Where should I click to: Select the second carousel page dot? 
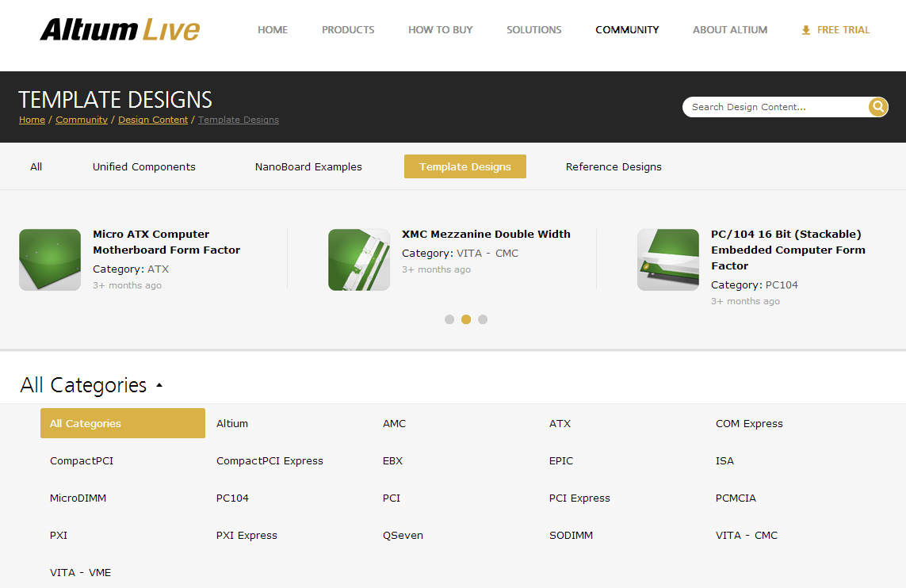click(x=466, y=319)
